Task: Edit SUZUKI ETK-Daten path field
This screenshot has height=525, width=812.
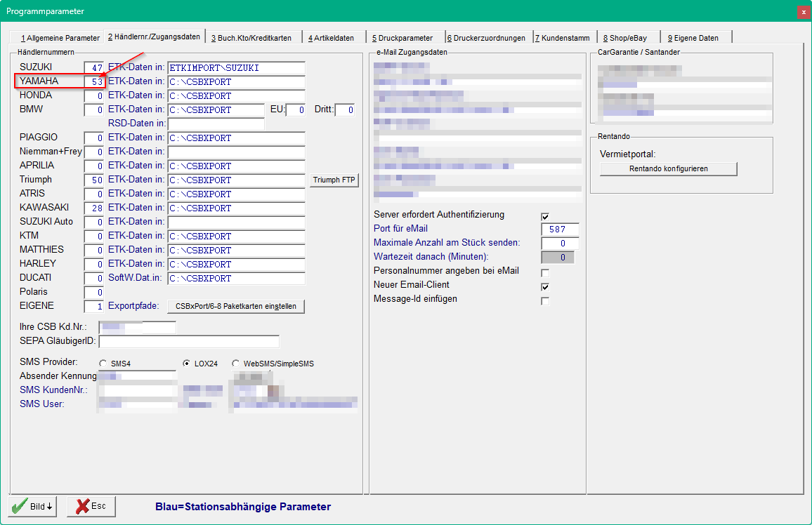Action: [x=236, y=68]
